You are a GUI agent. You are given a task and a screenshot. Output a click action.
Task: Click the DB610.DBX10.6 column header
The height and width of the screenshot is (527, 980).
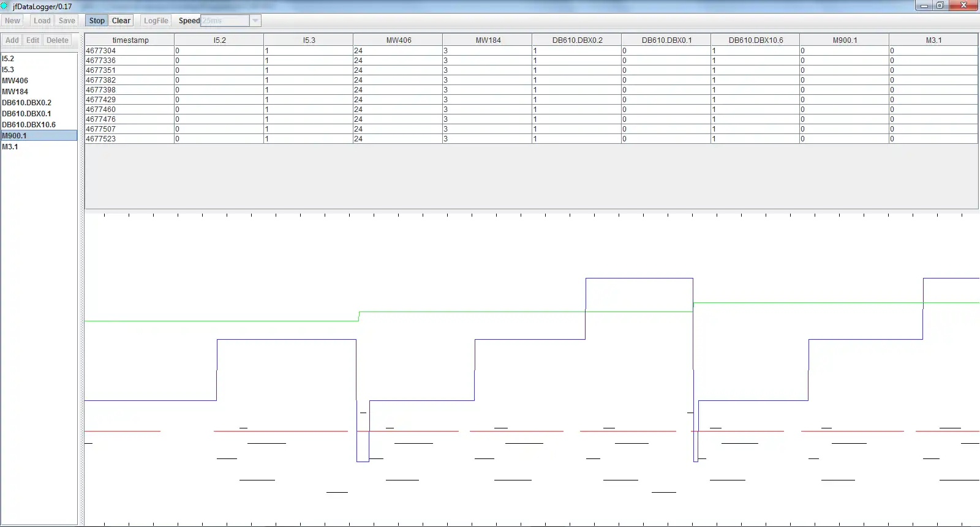click(756, 40)
